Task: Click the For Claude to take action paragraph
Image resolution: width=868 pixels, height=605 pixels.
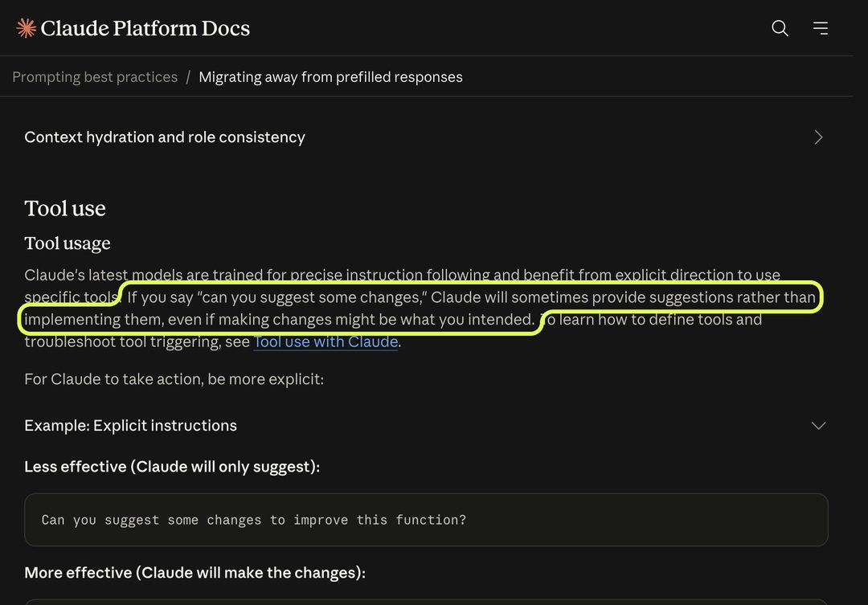Action: [174, 379]
